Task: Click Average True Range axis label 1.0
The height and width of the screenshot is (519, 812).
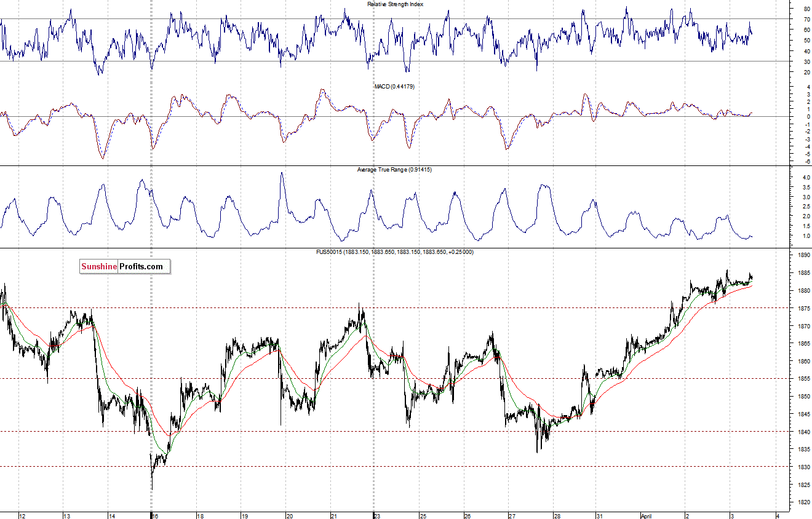Action: (806, 236)
